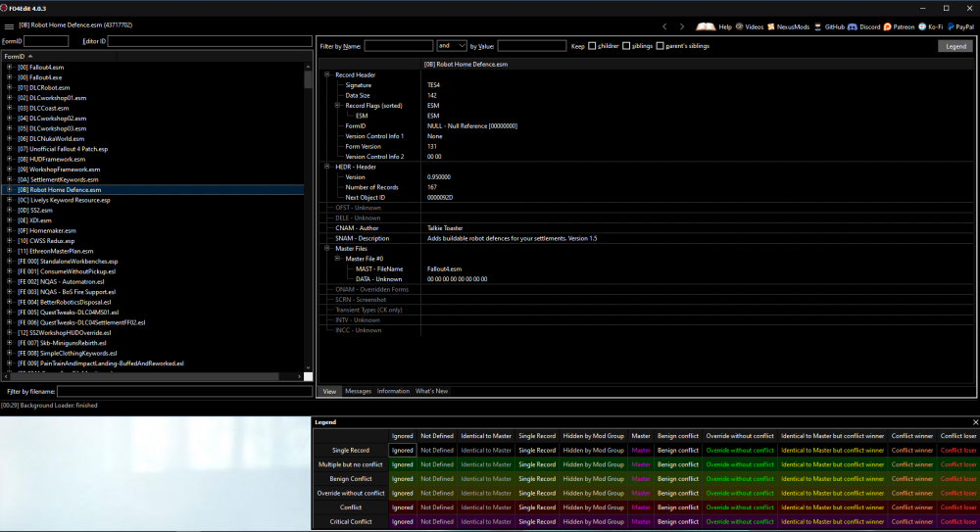Open the Videos link icon
The height and width of the screenshot is (532, 980).
pyautogui.click(x=739, y=26)
